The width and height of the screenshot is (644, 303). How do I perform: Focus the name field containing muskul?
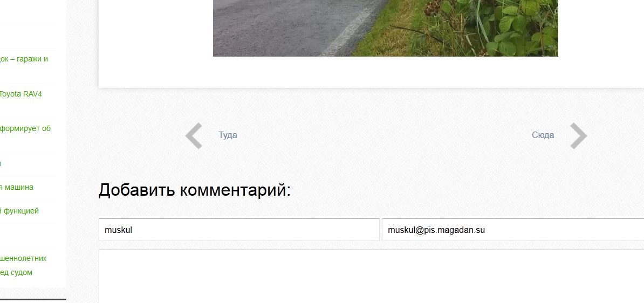coord(239,230)
